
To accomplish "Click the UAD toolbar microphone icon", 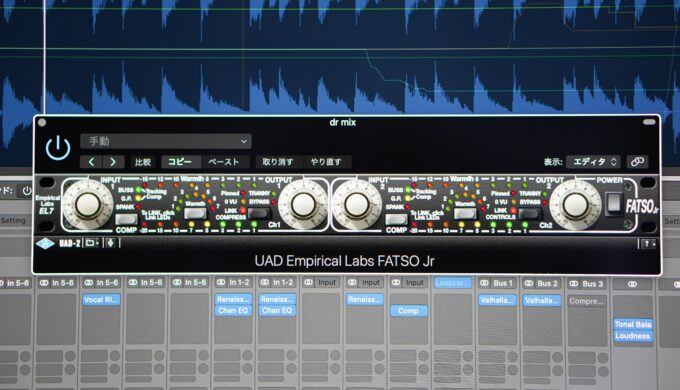I will coord(111,243).
